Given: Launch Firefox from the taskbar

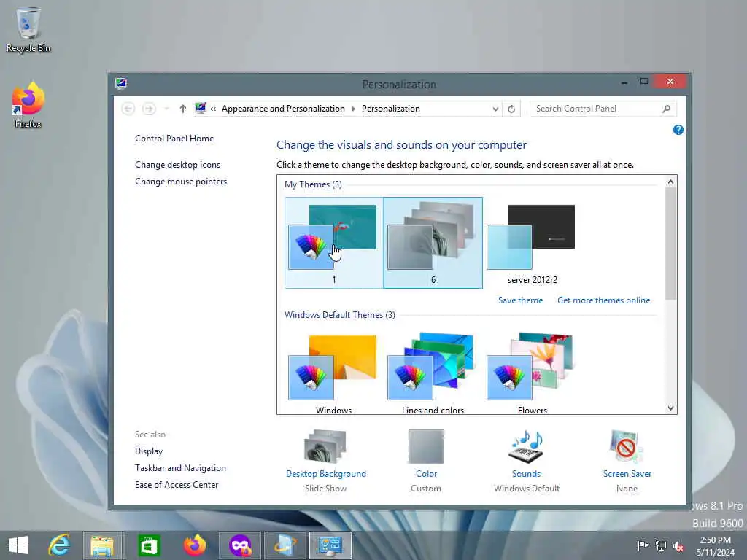Looking at the screenshot, I should click(194, 545).
